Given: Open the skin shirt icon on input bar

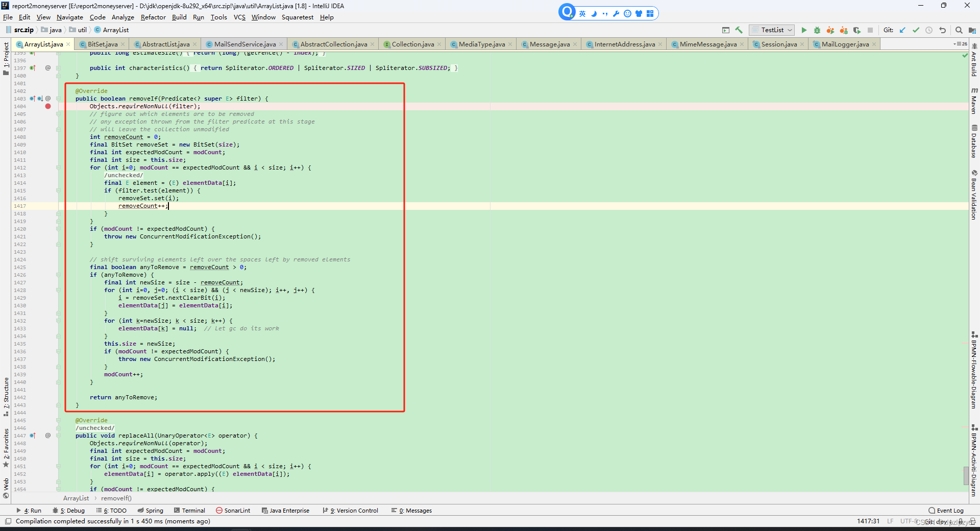Looking at the screenshot, I should click(x=639, y=14).
